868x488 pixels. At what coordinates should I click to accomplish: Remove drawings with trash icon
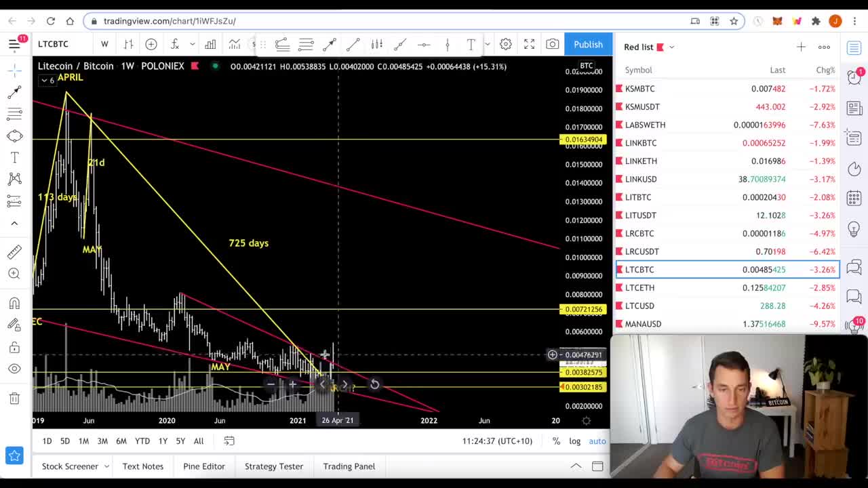(x=14, y=399)
